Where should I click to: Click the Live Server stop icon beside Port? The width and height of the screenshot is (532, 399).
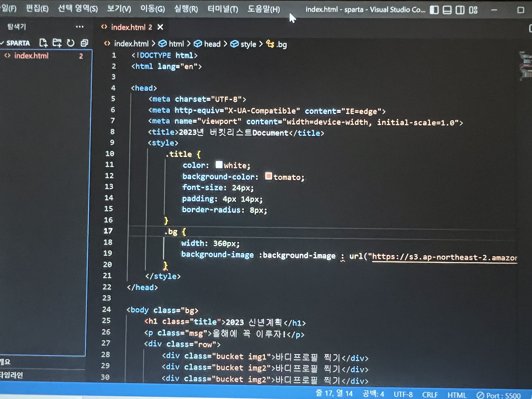tap(480, 395)
